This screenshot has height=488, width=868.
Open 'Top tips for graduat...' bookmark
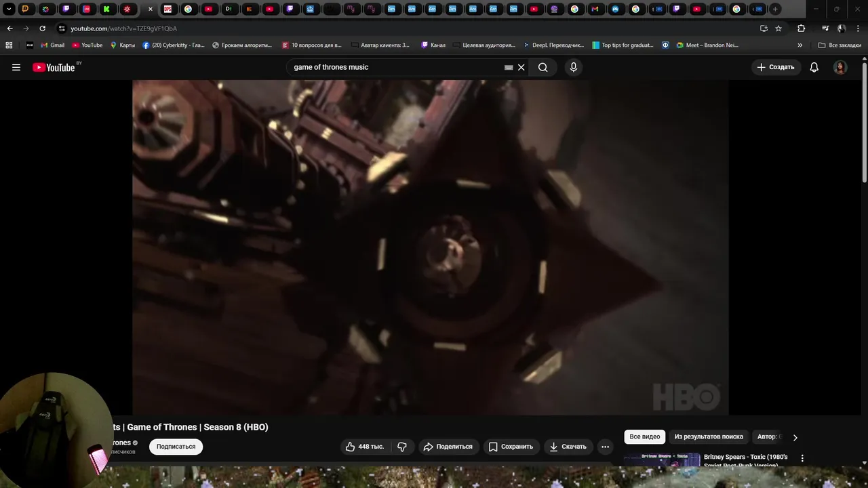point(623,45)
